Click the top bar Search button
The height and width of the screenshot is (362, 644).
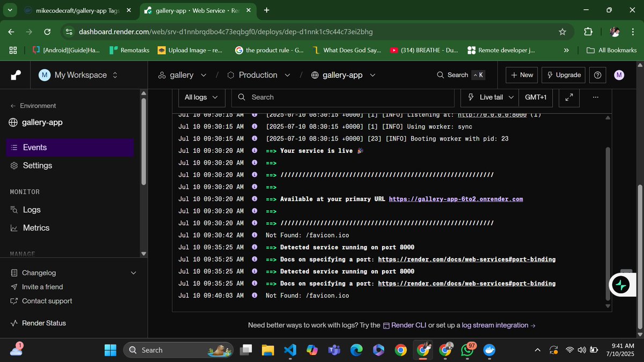click(460, 75)
